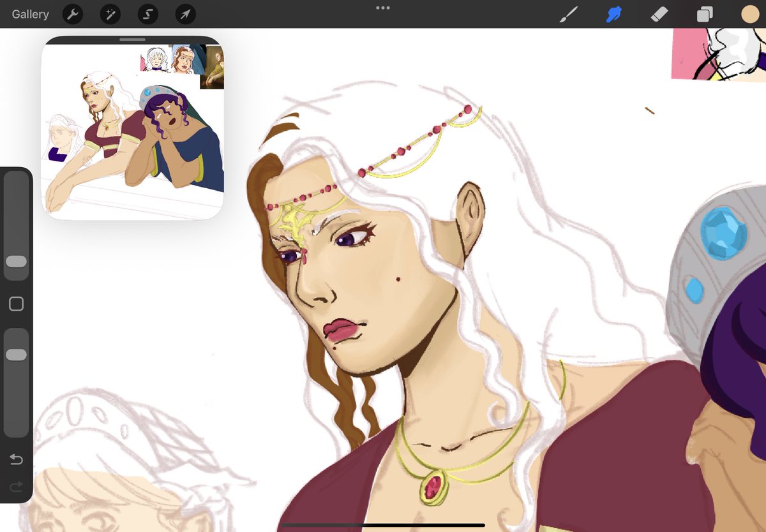Screen dimensions: 766x532
Task: Click the brush size slider handle
Action: [16, 262]
